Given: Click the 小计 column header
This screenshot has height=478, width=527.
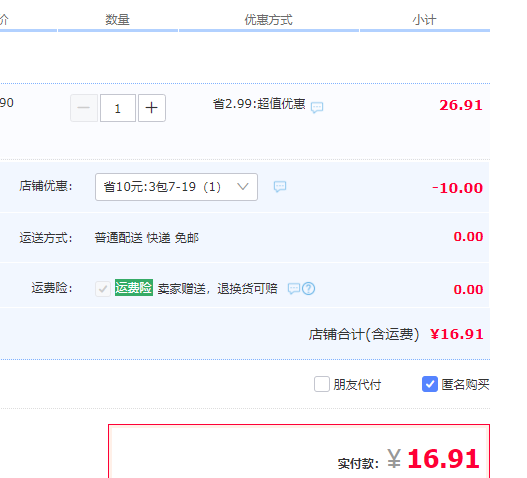Looking at the screenshot, I should point(424,20).
